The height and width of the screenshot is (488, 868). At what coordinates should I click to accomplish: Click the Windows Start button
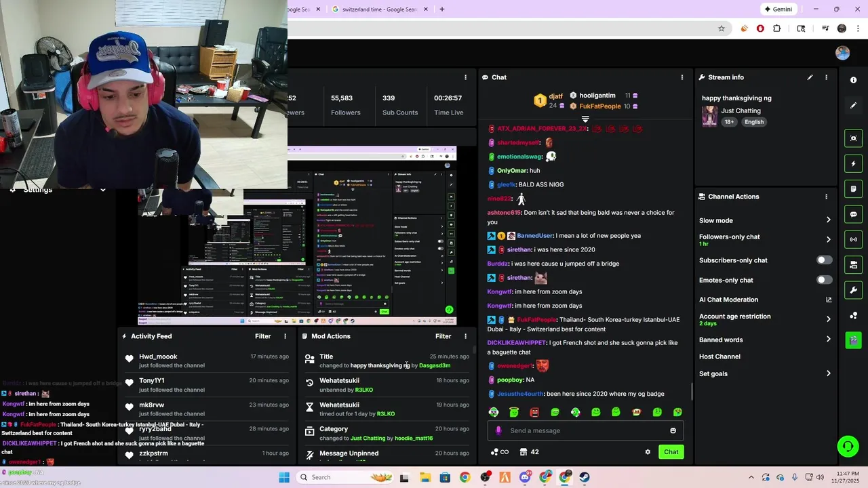(x=284, y=477)
